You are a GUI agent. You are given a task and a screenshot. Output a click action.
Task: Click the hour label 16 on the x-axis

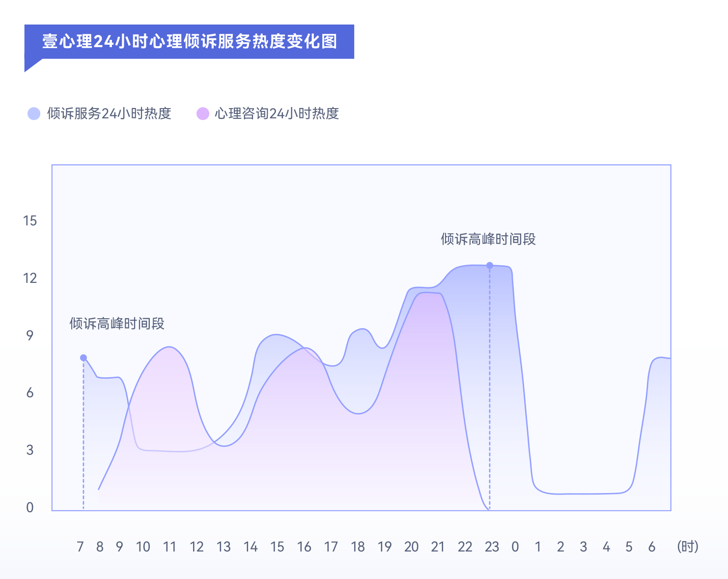pos(304,547)
